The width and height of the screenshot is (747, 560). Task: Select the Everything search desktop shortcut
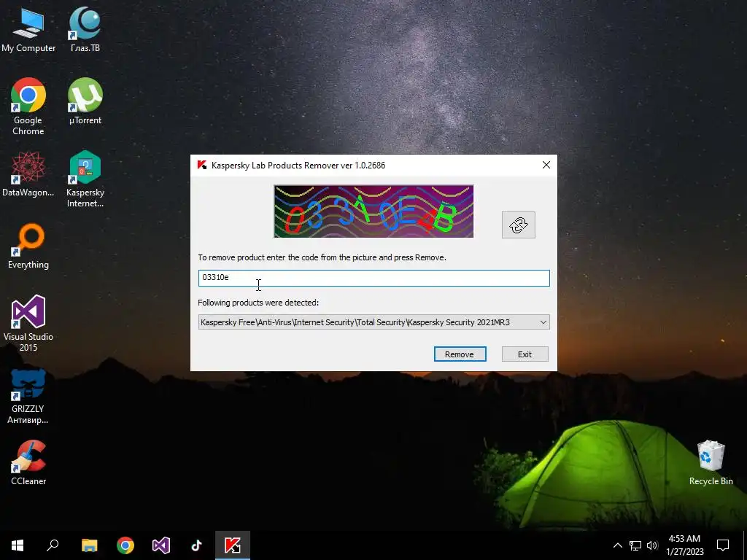tap(28, 246)
